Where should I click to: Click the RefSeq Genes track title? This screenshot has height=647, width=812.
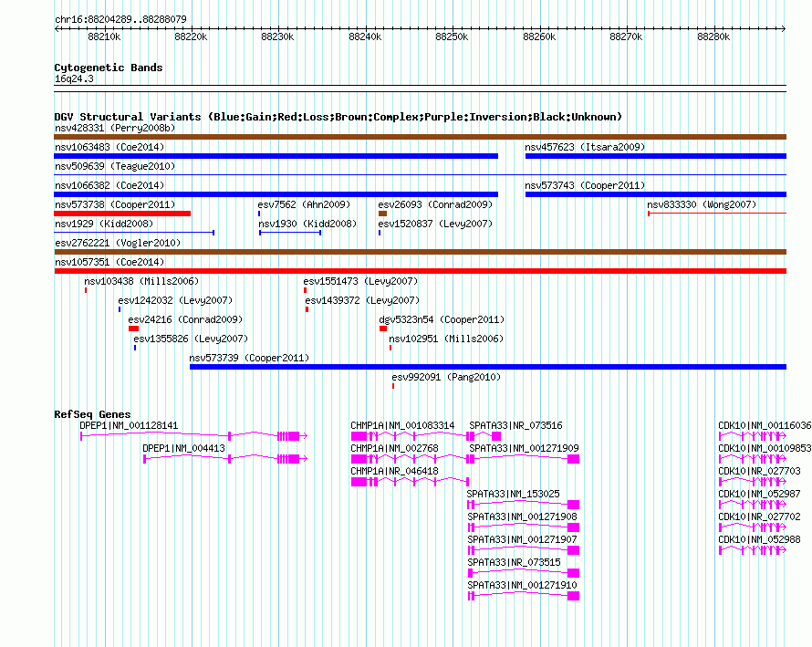click(x=92, y=414)
